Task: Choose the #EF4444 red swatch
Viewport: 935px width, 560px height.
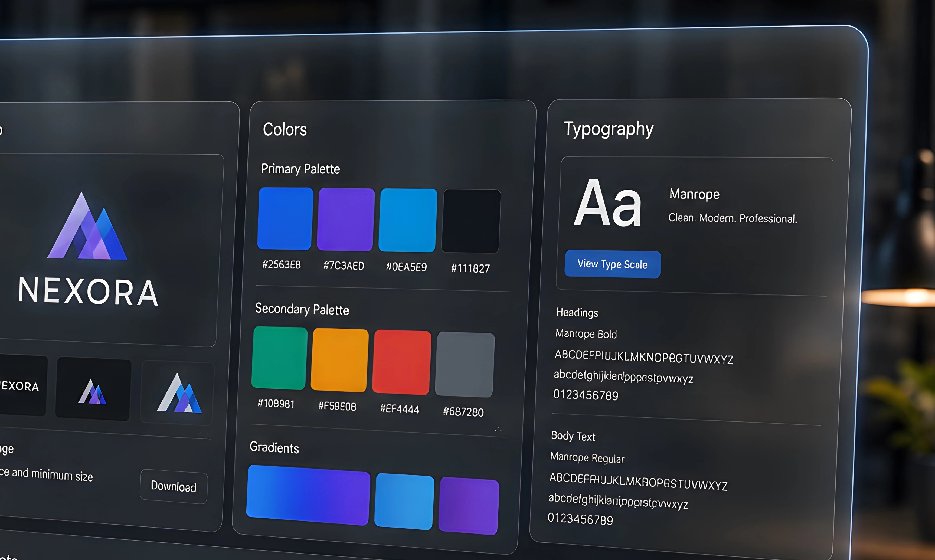Action: (401, 362)
